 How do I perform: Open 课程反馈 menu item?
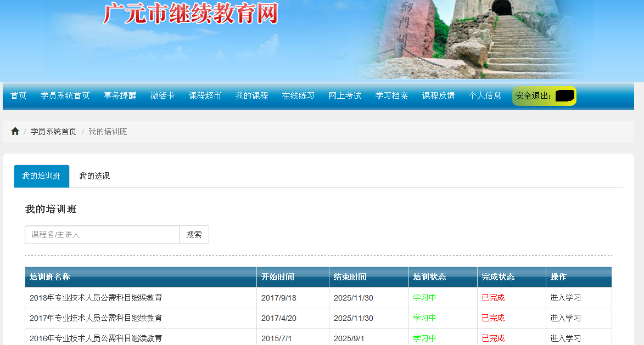coord(438,95)
